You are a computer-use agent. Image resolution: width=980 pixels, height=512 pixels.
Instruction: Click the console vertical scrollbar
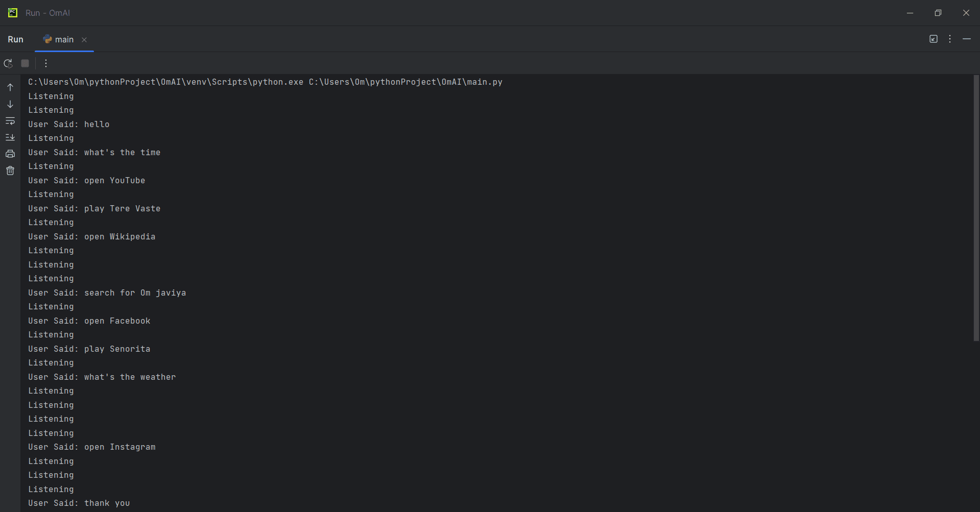[x=976, y=208]
